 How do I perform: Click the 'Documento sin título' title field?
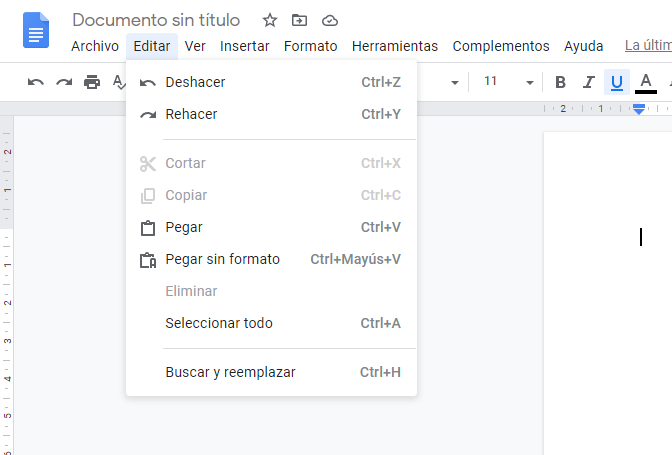[x=156, y=20]
